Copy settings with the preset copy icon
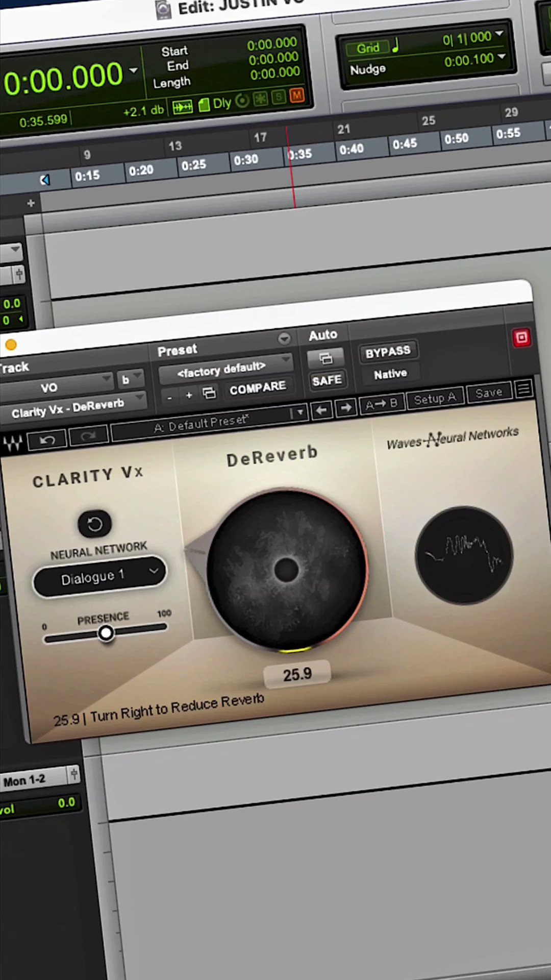Viewport: 551px width, 980px height. (x=209, y=393)
